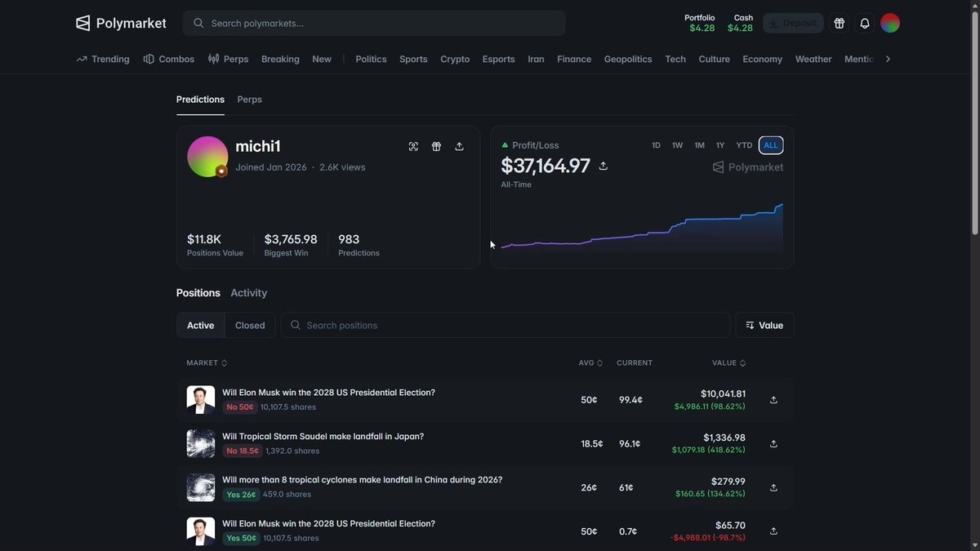Switch to the Perps profile tab
The width and height of the screenshot is (980, 551).
[x=249, y=100]
